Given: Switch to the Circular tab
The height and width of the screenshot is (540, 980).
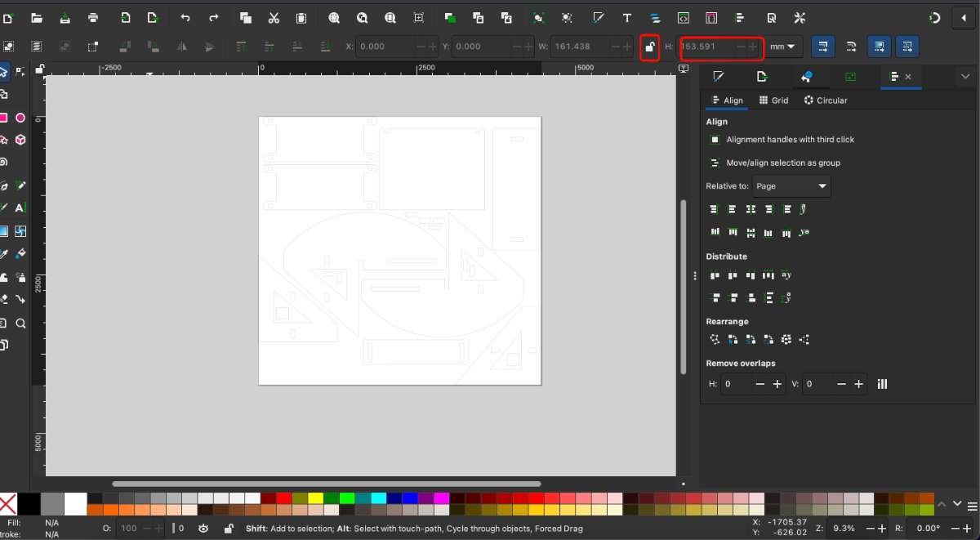Looking at the screenshot, I should click(825, 100).
